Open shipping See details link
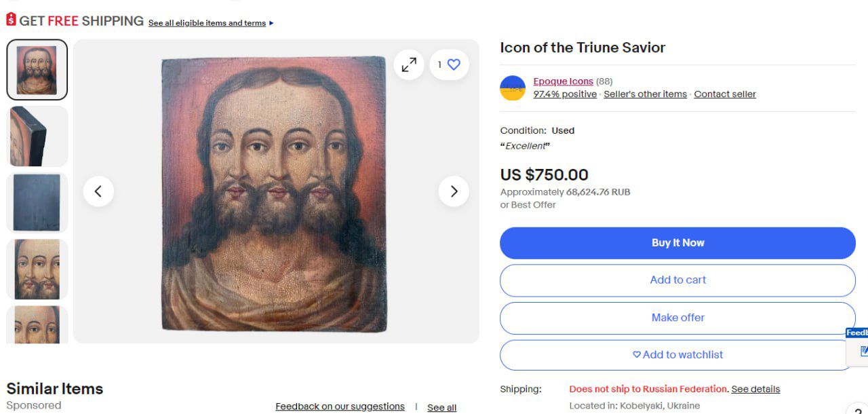Viewport: 868px width, 414px height. [755, 390]
